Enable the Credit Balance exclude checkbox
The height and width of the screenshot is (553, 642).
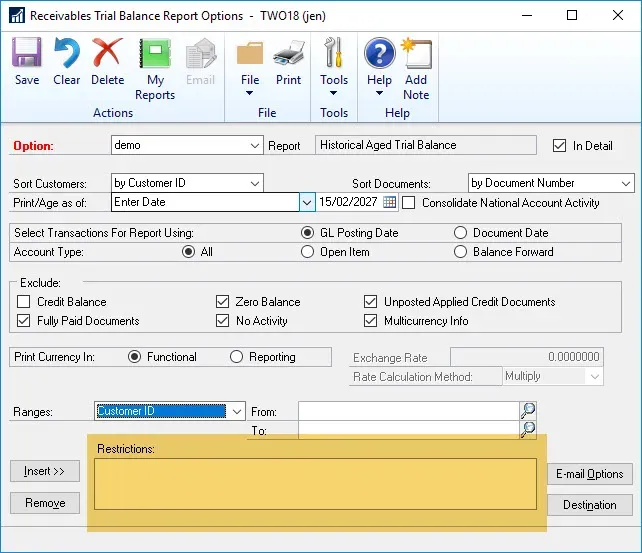click(24, 302)
